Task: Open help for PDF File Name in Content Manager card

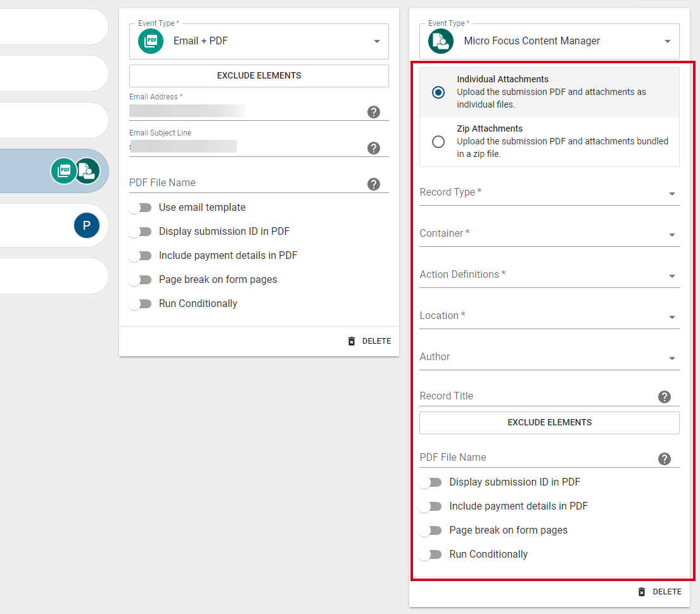Action: [x=665, y=459]
